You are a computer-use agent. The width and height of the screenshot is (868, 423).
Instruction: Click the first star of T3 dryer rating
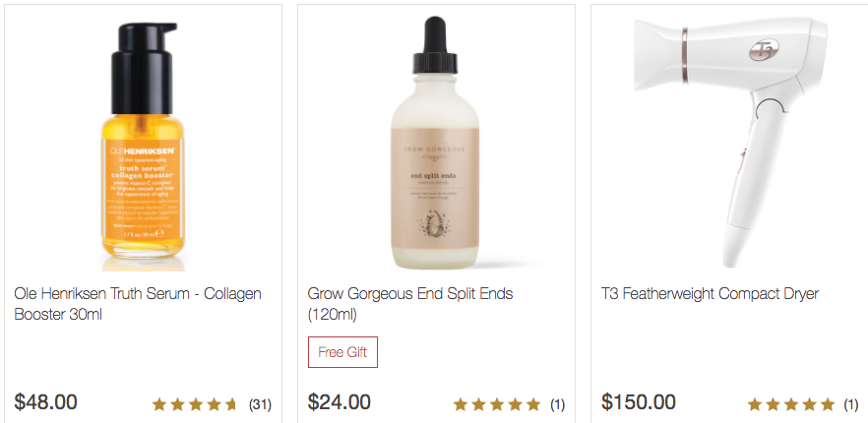[755, 404]
